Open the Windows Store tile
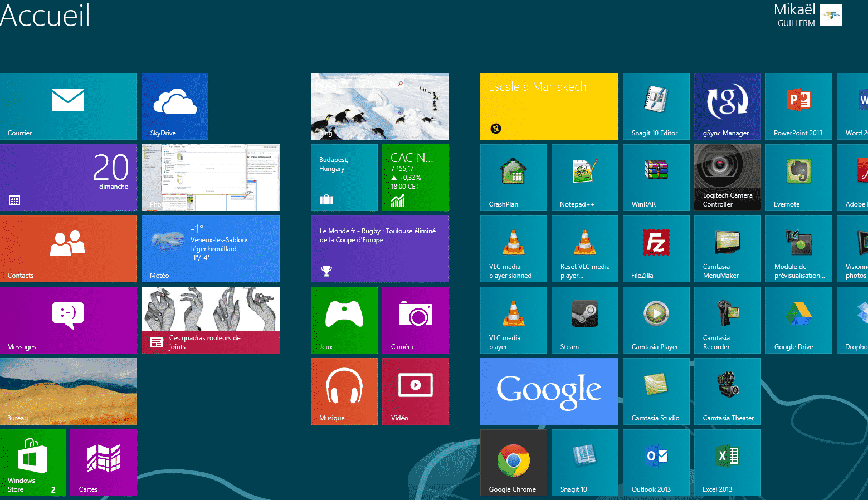Screen dimensions: 868x500 (33, 462)
